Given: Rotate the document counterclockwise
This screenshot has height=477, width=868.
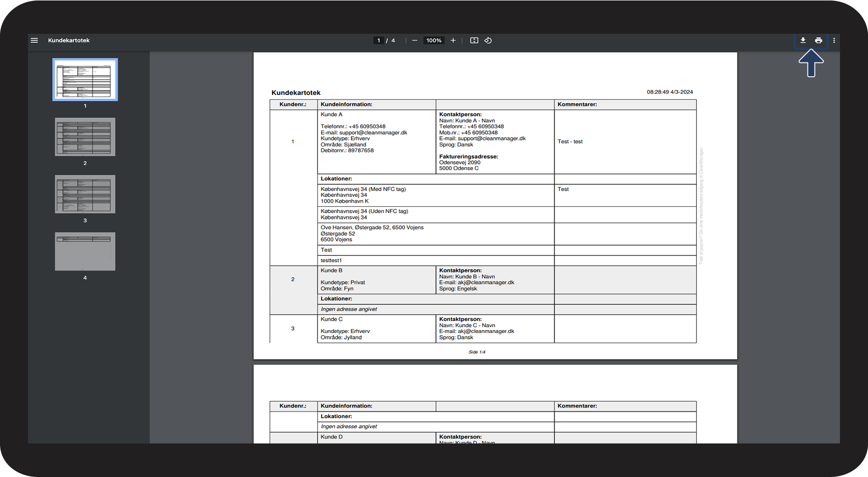Looking at the screenshot, I should [x=488, y=40].
